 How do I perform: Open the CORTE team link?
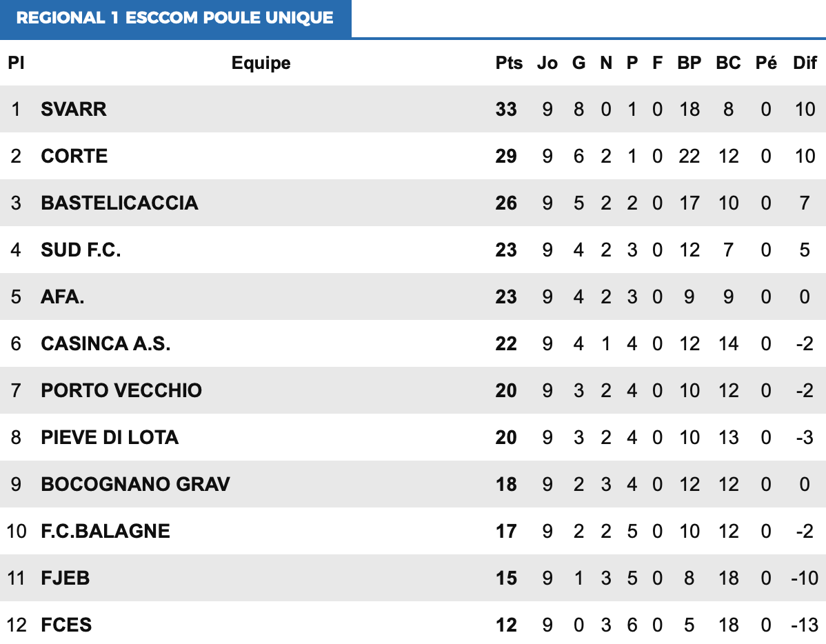click(74, 156)
